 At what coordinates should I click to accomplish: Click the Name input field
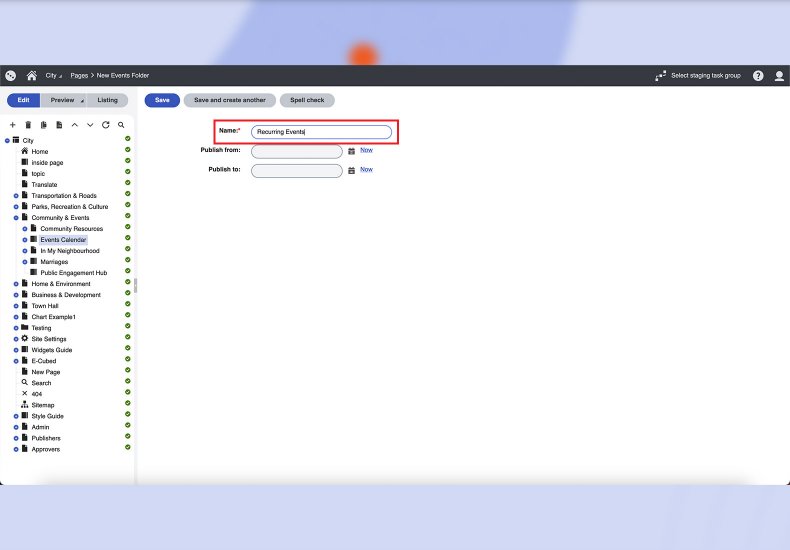tap(321, 132)
